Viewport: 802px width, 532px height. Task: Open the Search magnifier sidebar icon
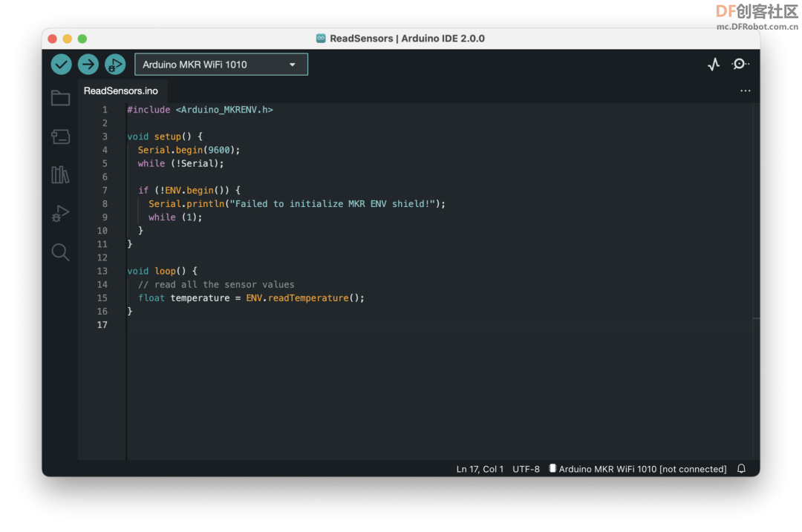[60, 252]
